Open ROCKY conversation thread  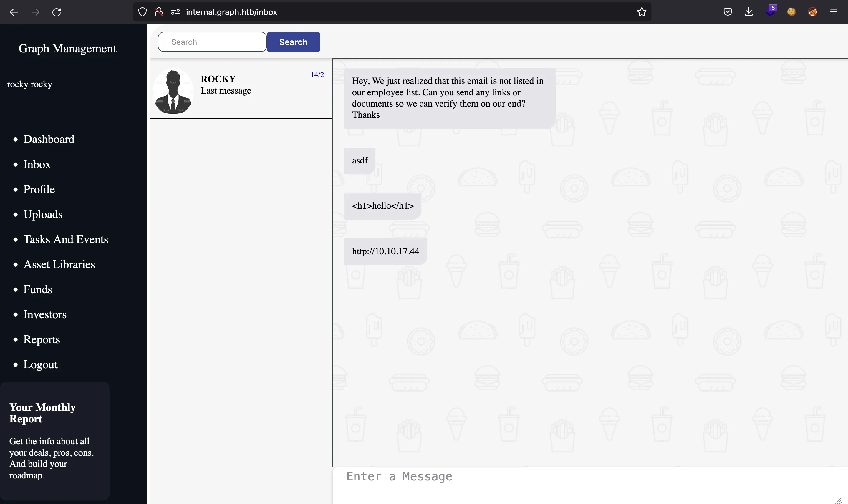240,91
